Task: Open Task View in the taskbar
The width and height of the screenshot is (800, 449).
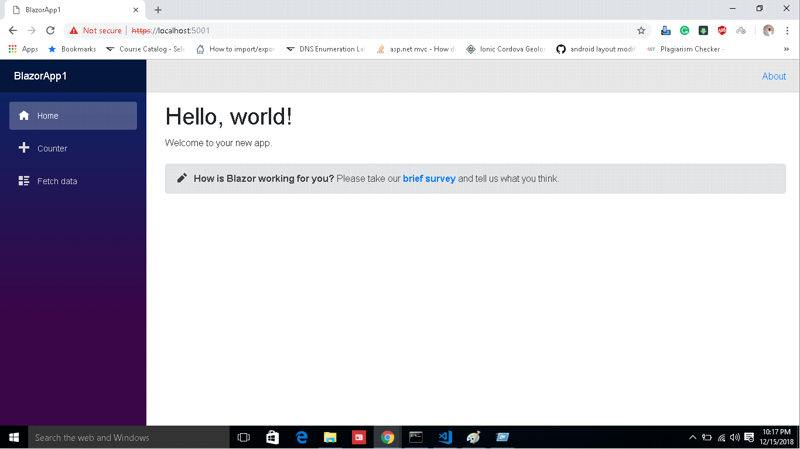Action: pyautogui.click(x=244, y=437)
